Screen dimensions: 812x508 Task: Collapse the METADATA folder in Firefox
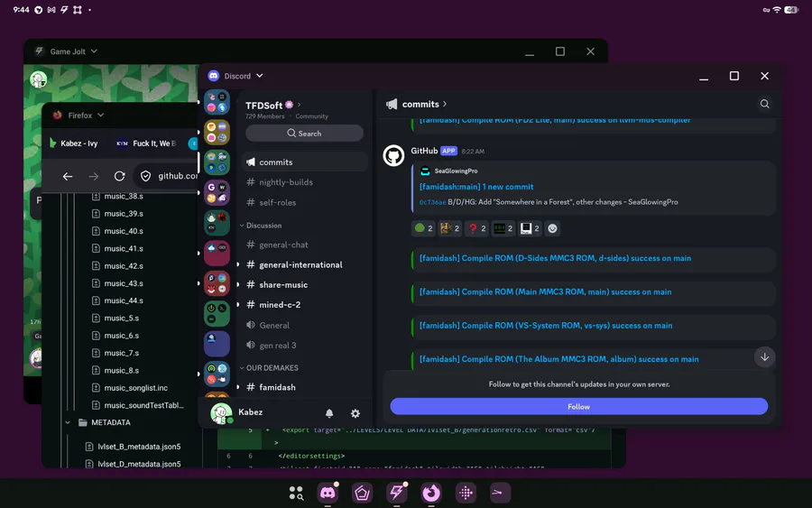pyautogui.click(x=68, y=422)
